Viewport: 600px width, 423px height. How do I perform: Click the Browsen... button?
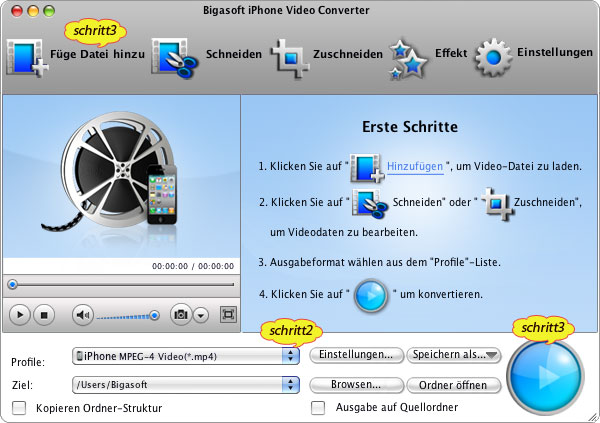click(356, 385)
